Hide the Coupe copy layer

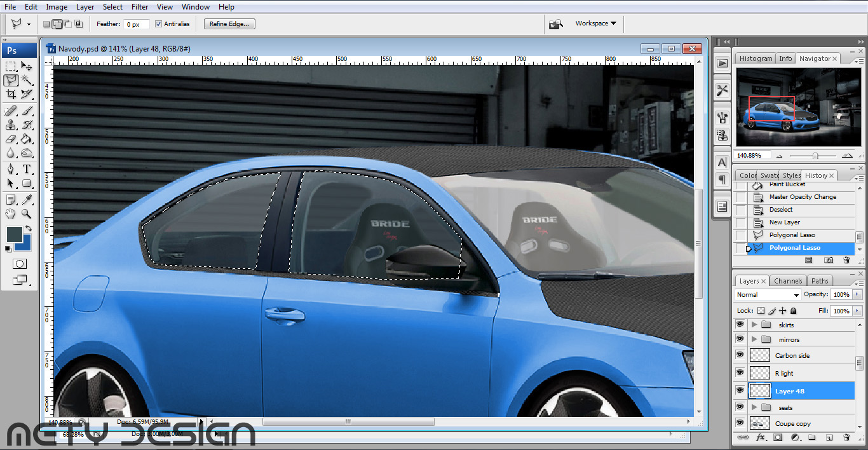[x=740, y=423]
